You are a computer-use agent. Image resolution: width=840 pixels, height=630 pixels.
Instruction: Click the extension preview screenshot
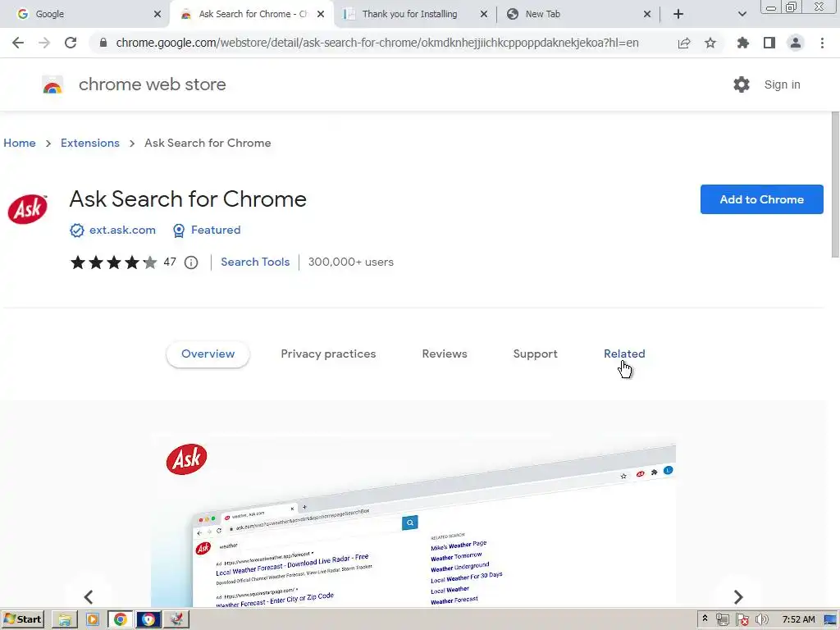(x=413, y=519)
